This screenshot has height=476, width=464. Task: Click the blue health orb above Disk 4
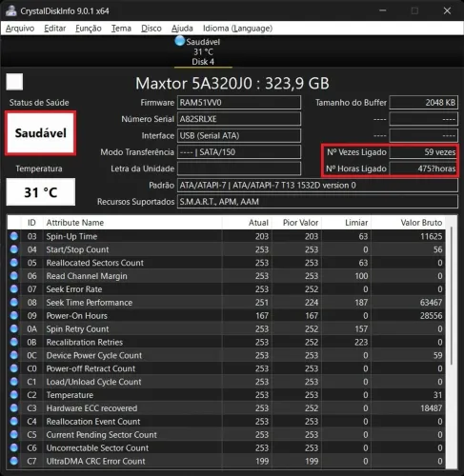[x=180, y=41]
